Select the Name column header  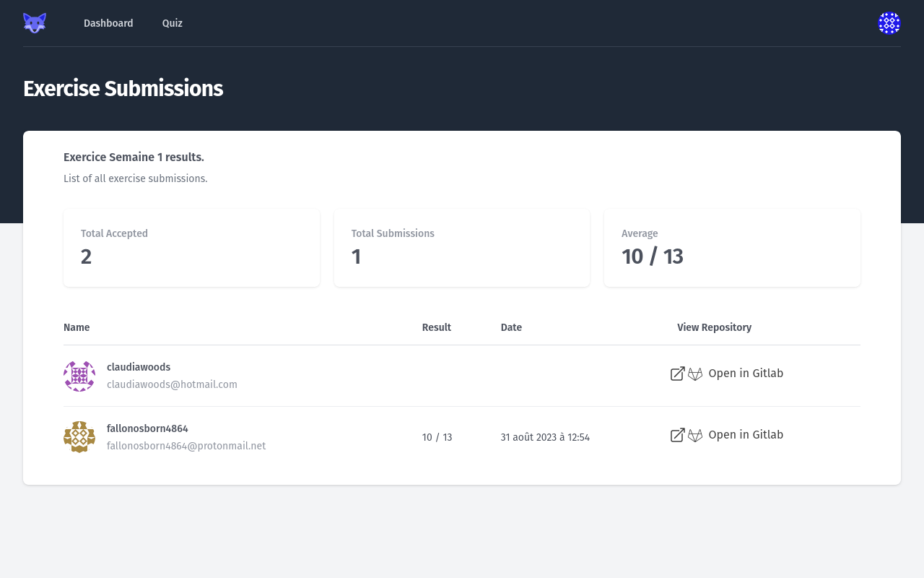[77, 327]
